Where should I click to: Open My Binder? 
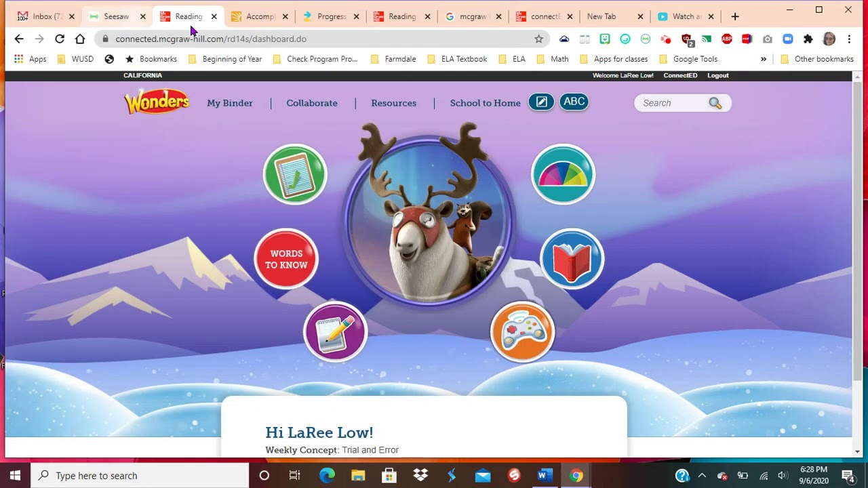pyautogui.click(x=230, y=103)
